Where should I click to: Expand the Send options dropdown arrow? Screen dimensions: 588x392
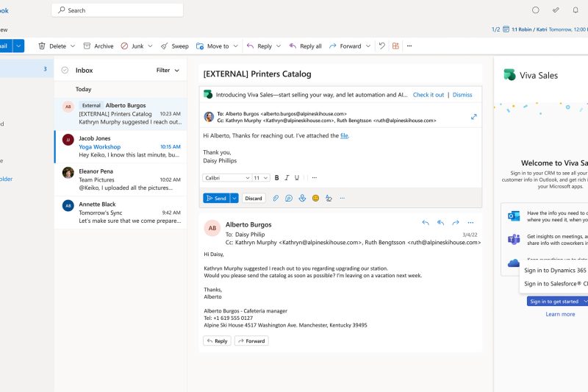[234, 198]
